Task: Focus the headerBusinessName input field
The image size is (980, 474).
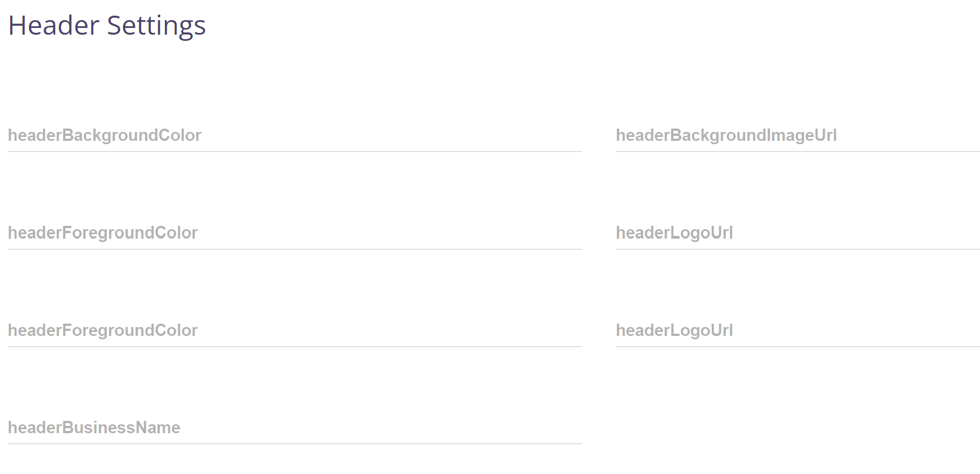Action: (x=295, y=428)
